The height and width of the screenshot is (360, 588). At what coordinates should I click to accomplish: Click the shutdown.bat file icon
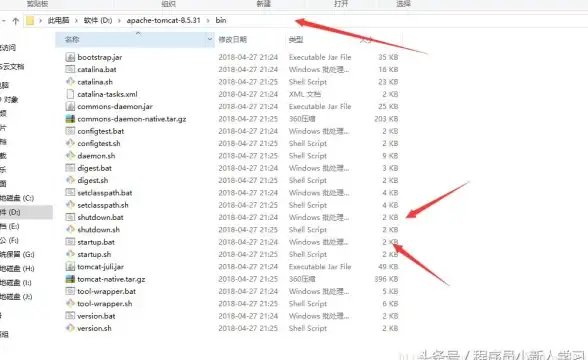tap(70, 217)
